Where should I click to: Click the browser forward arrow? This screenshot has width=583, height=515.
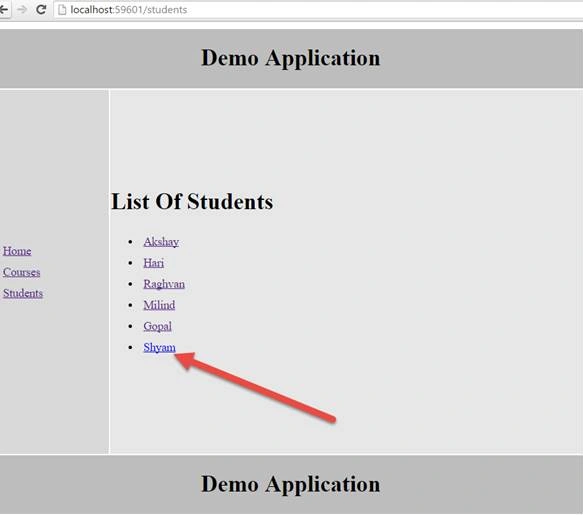coord(22,9)
